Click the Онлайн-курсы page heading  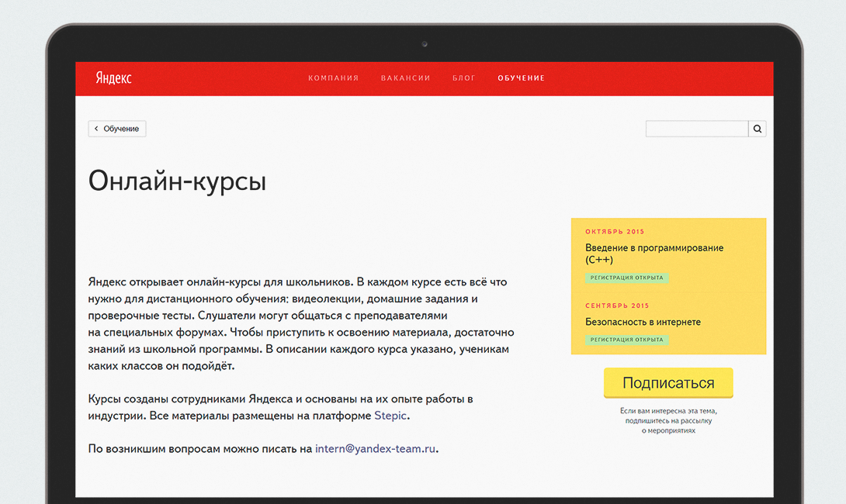pyautogui.click(x=178, y=181)
